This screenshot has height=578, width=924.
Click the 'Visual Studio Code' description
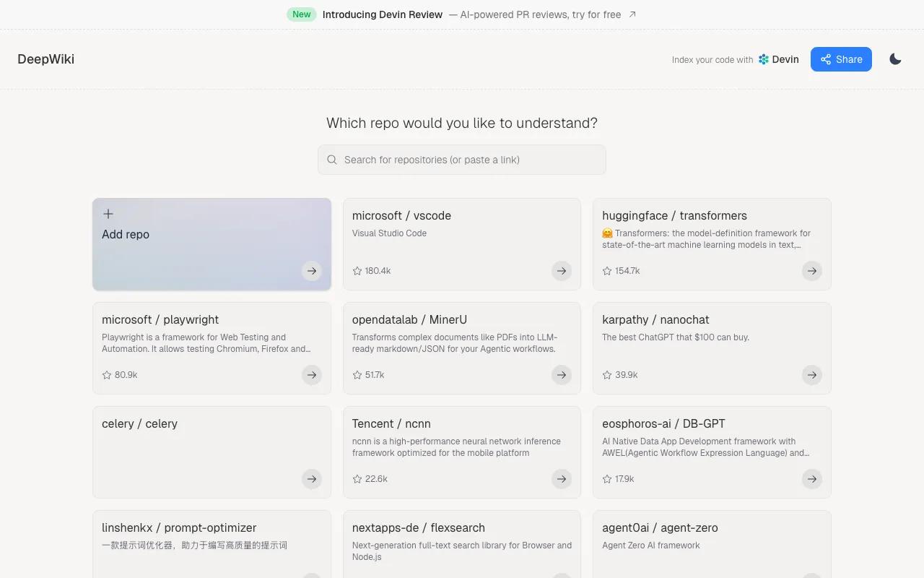pyautogui.click(x=389, y=233)
